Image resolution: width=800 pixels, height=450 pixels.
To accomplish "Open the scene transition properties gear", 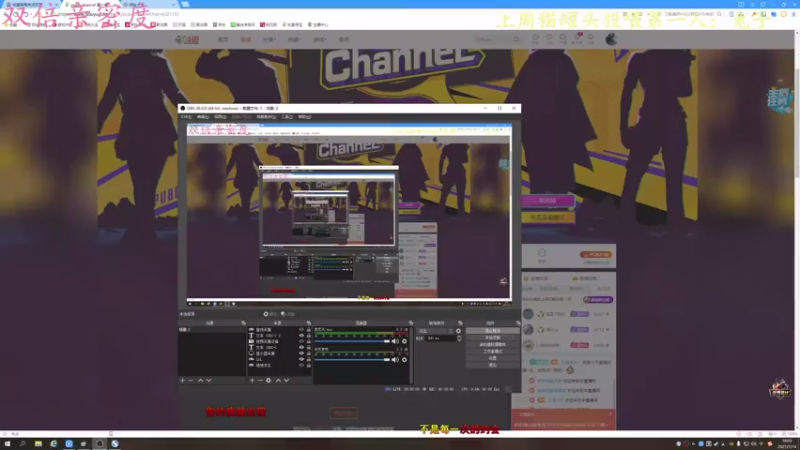I will pos(458,331).
